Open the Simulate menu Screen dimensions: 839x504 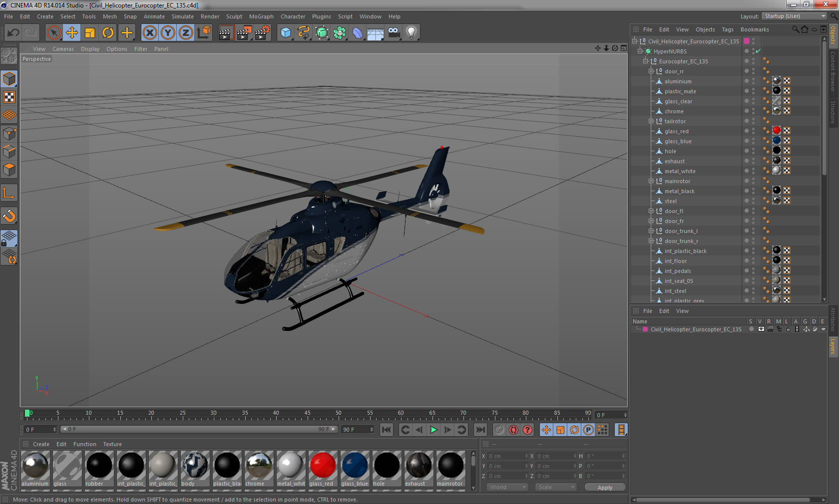tap(183, 16)
